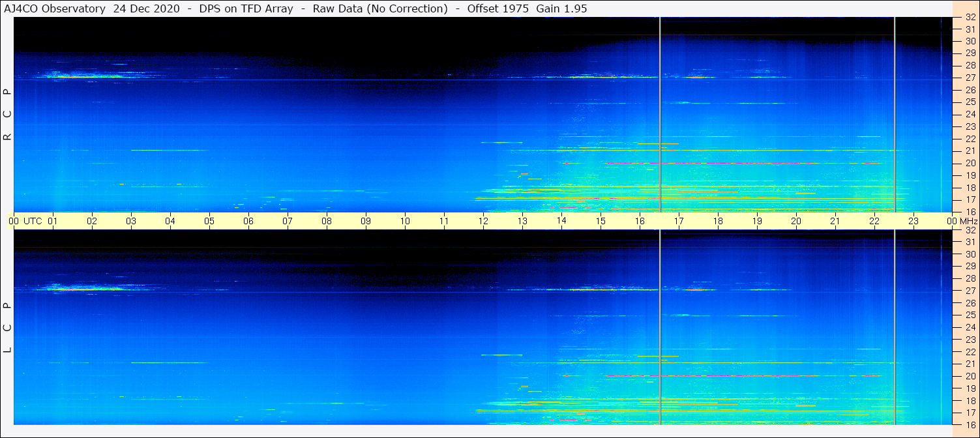Click the 21 hour tick on UTC time axis
Image resolution: width=980 pixels, height=438 pixels.
click(835, 221)
